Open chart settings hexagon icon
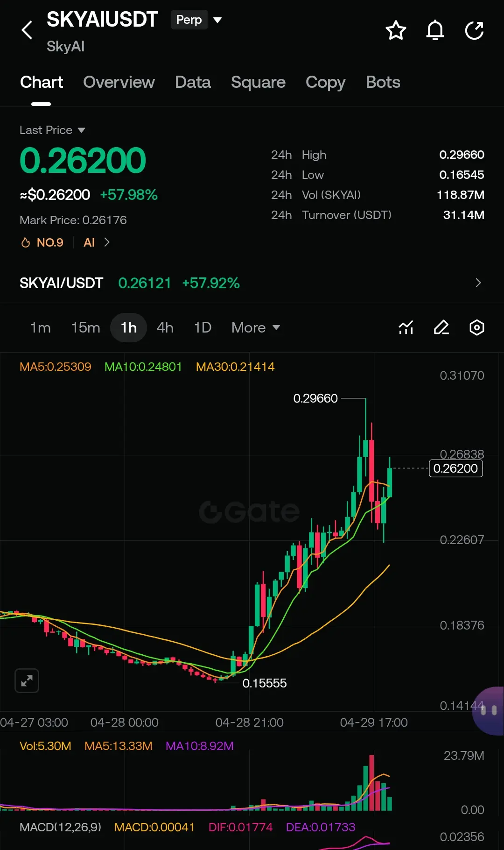The width and height of the screenshot is (504, 850). (x=476, y=327)
